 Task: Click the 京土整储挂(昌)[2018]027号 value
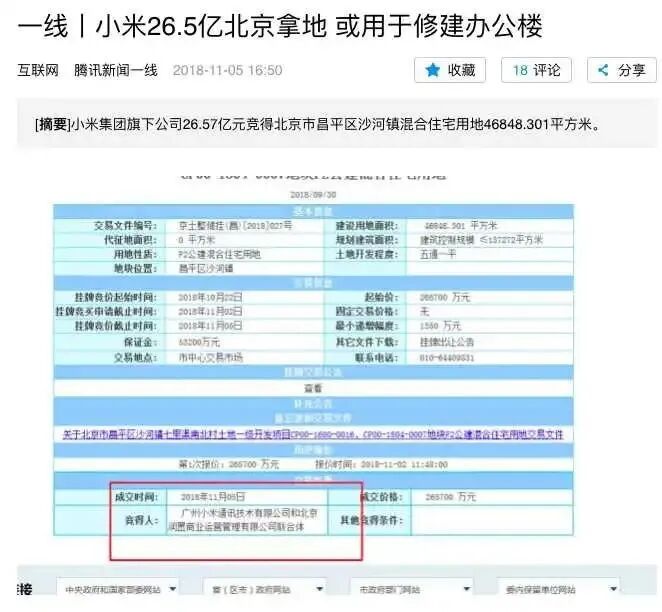(x=235, y=225)
